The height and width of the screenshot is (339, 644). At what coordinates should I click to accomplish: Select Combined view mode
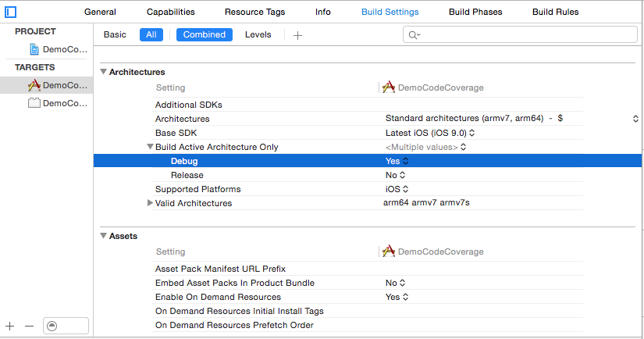tap(205, 34)
